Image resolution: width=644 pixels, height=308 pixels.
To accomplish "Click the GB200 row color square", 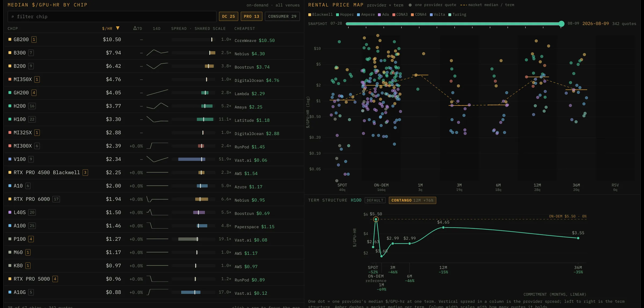I will coord(10,40).
